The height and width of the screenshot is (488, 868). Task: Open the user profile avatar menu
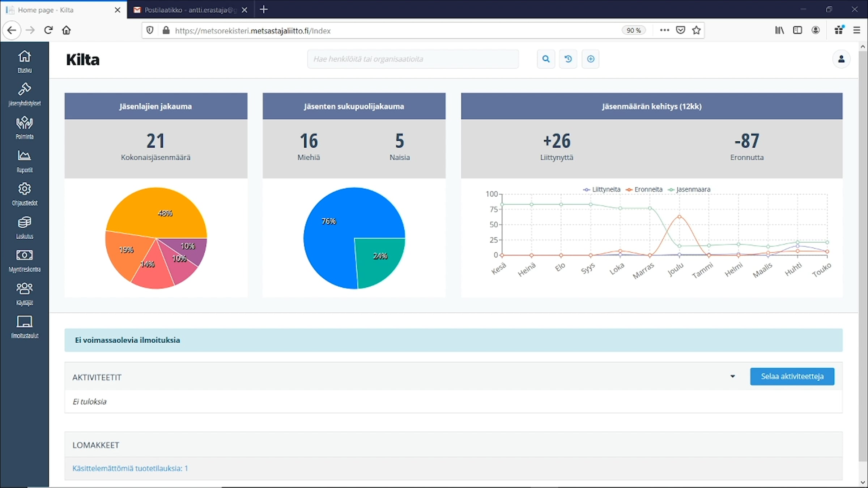tap(841, 59)
